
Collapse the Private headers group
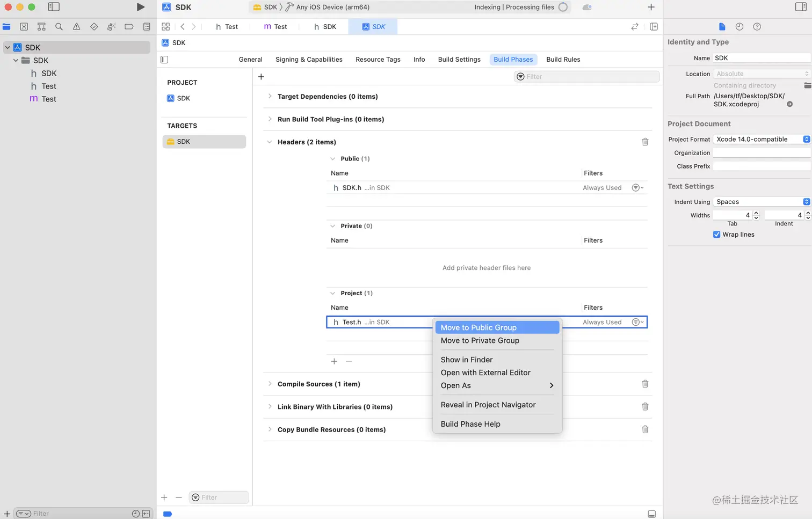pyautogui.click(x=332, y=226)
